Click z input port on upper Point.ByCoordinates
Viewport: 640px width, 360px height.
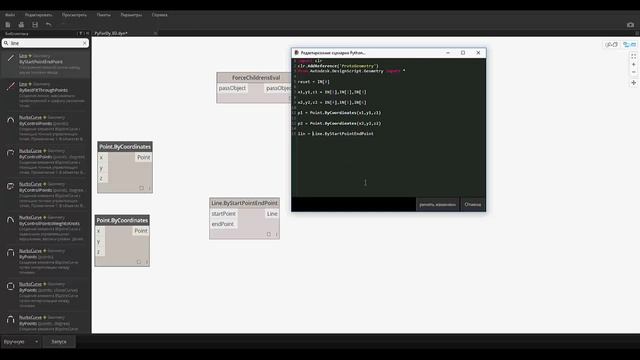tap(102, 179)
